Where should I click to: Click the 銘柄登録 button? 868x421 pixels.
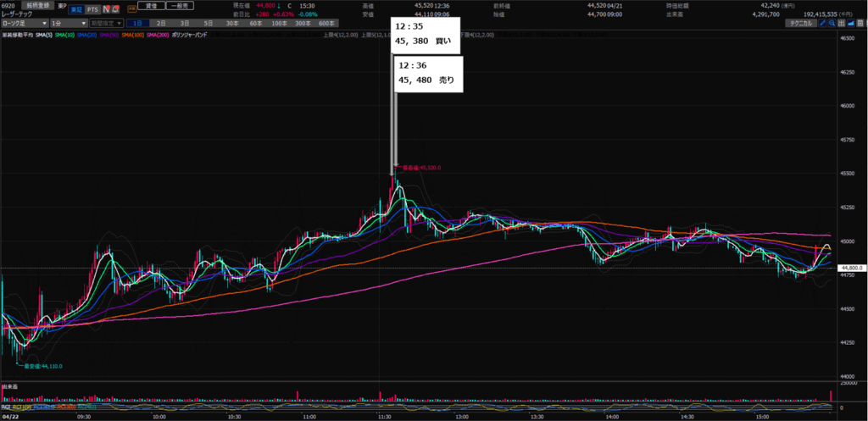[x=38, y=5]
